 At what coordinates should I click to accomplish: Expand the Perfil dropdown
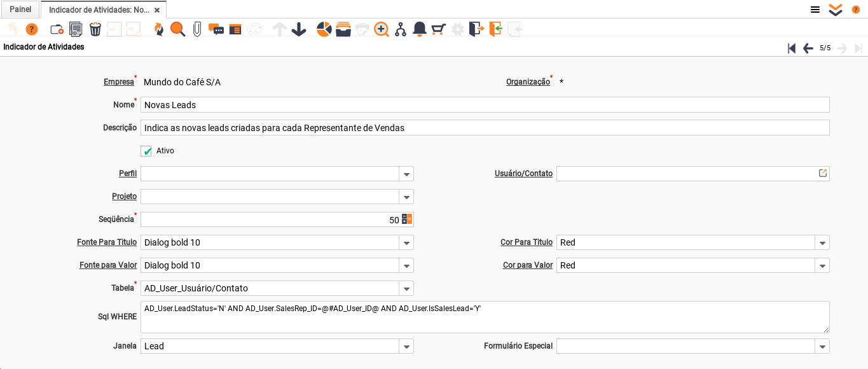click(406, 174)
